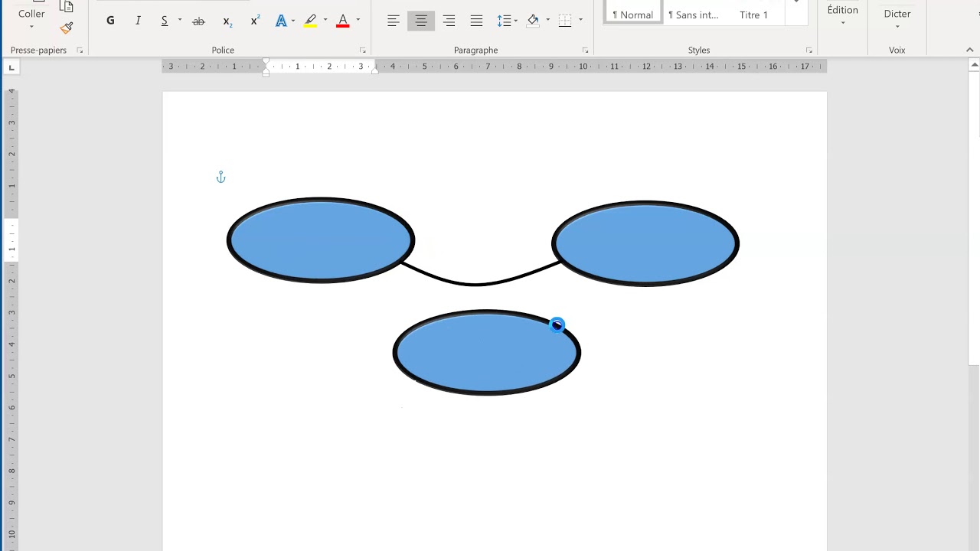Click the right indent marker on ruler
Image resolution: width=980 pixels, height=551 pixels.
point(374,70)
